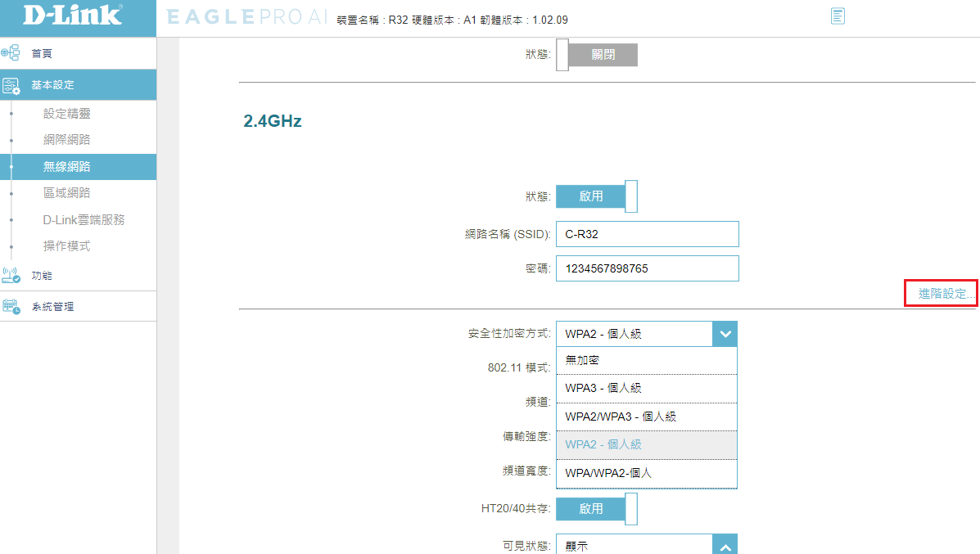Click the 基本設定 settings icon
Screen dimensions: 980x554
[x=11, y=85]
